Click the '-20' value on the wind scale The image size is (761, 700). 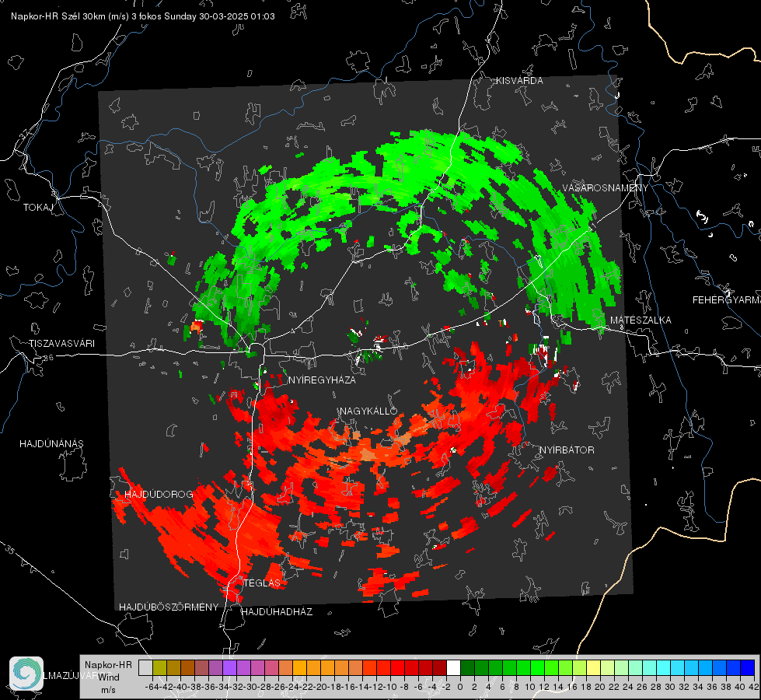[x=319, y=687]
